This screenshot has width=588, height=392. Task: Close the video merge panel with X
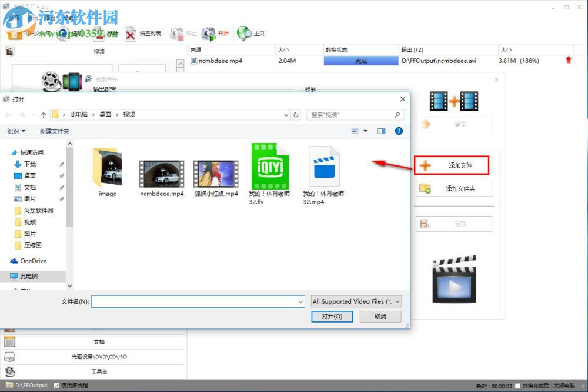coord(496,79)
